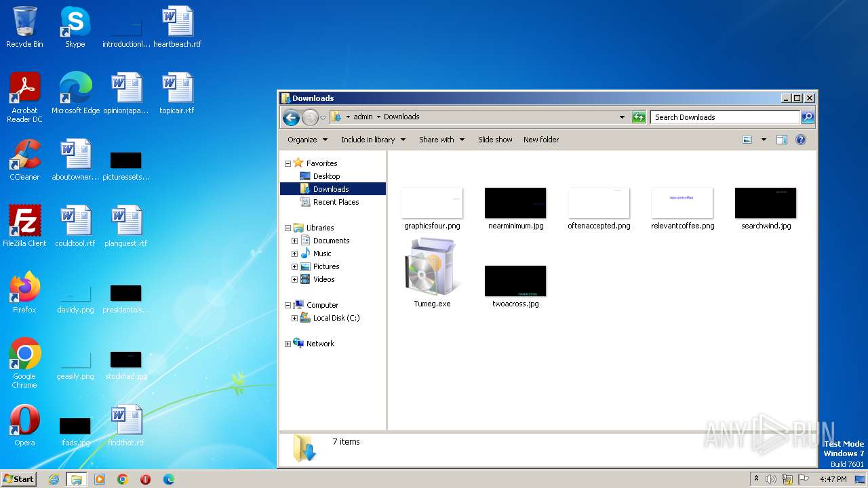Open the Share with menu
This screenshot has height=488, width=868.
(x=441, y=140)
